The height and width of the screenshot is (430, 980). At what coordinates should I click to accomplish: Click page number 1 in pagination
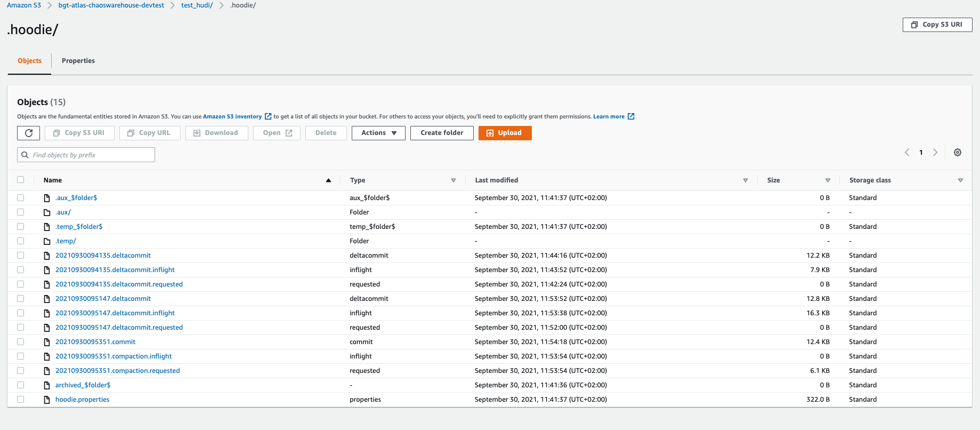(921, 153)
